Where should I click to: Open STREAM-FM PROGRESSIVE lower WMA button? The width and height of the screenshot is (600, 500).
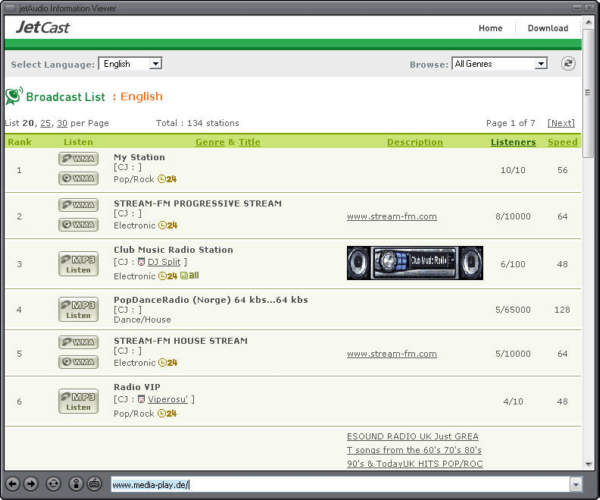78,225
